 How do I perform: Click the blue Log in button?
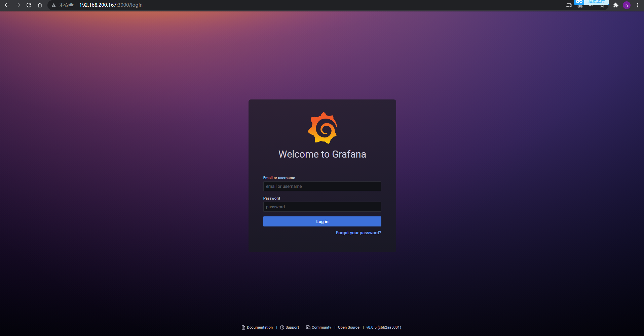pos(322,221)
